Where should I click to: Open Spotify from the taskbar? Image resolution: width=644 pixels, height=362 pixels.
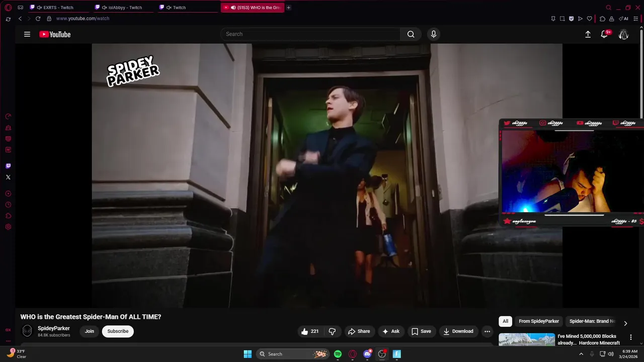click(338, 354)
